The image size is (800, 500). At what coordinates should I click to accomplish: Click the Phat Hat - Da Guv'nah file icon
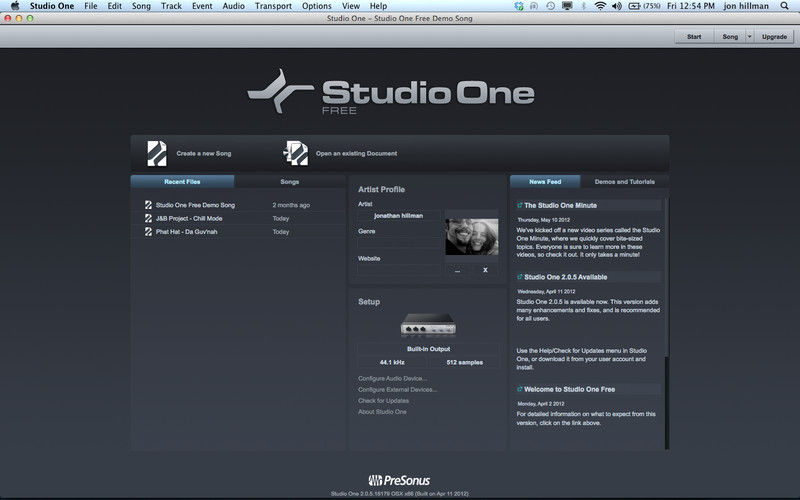coord(148,232)
